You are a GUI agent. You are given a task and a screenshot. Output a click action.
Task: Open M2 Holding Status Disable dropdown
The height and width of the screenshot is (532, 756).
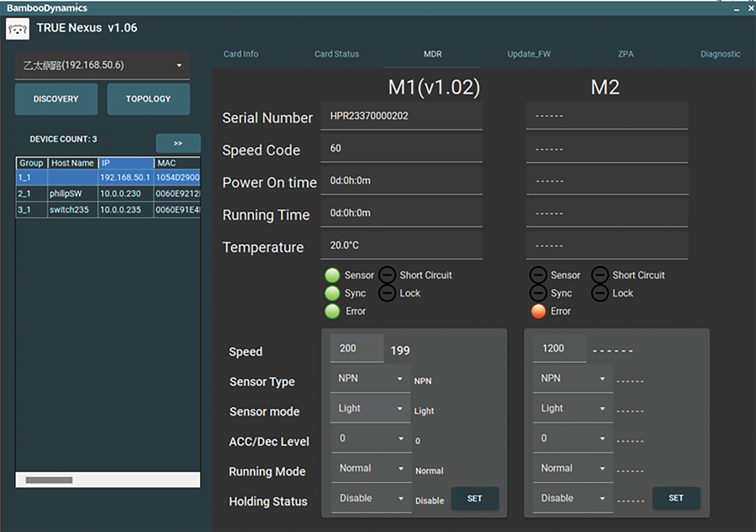[573, 498]
